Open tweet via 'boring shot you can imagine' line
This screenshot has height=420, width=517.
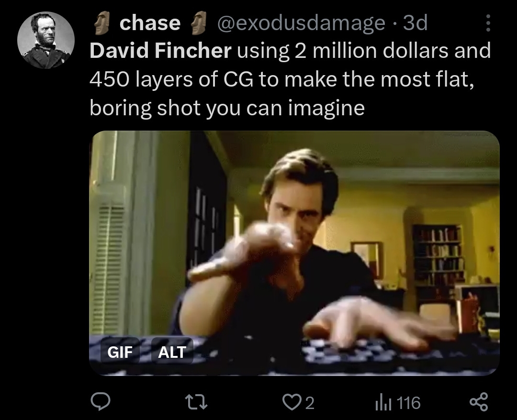click(227, 108)
